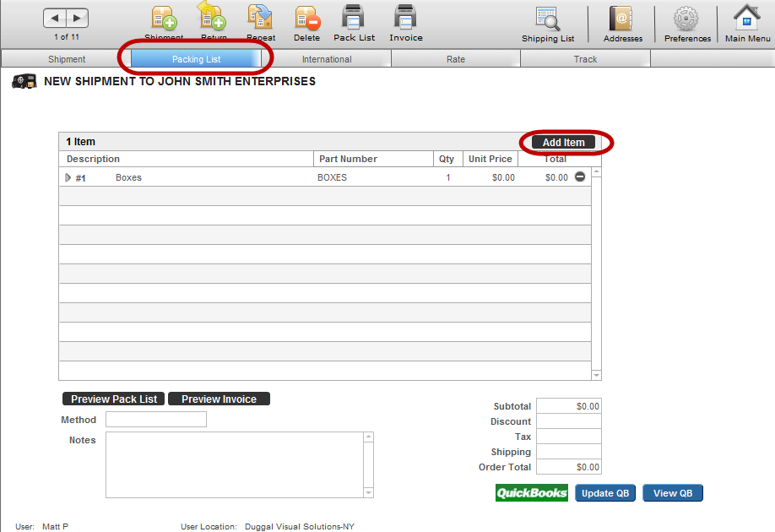Click into the Notes text area
The width and height of the screenshot is (775, 532).
pos(236,464)
